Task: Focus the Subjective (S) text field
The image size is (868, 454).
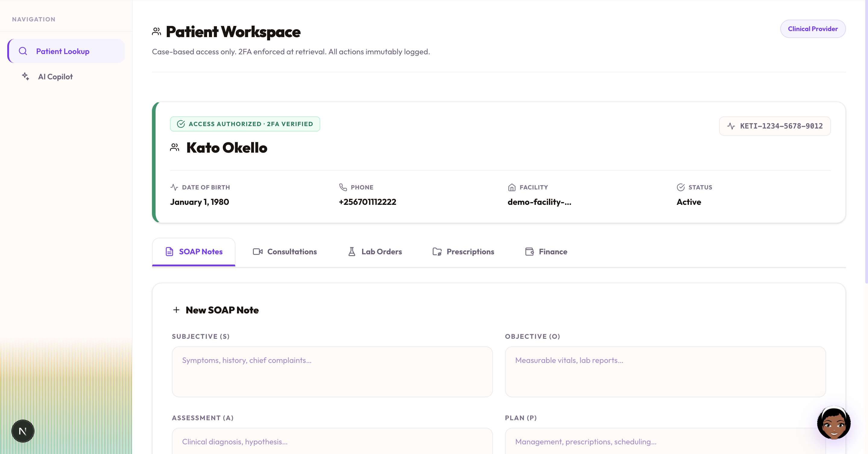Action: point(332,372)
